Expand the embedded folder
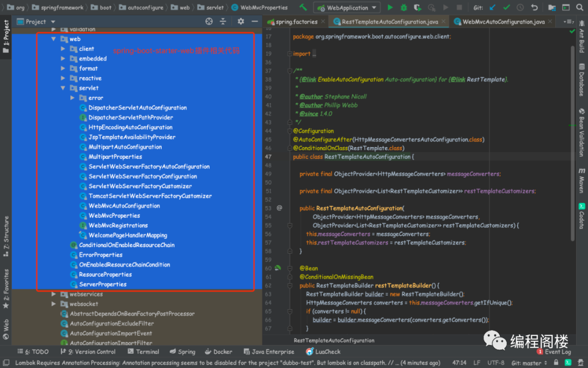Screen dimensions: 588x368 [x=63, y=59]
